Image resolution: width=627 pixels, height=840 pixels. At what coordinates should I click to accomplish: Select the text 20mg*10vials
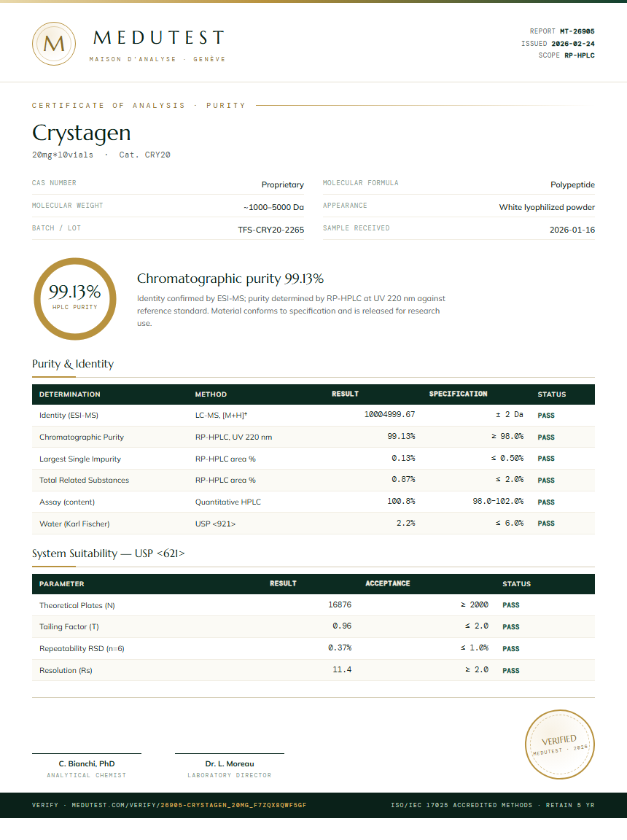pos(63,155)
